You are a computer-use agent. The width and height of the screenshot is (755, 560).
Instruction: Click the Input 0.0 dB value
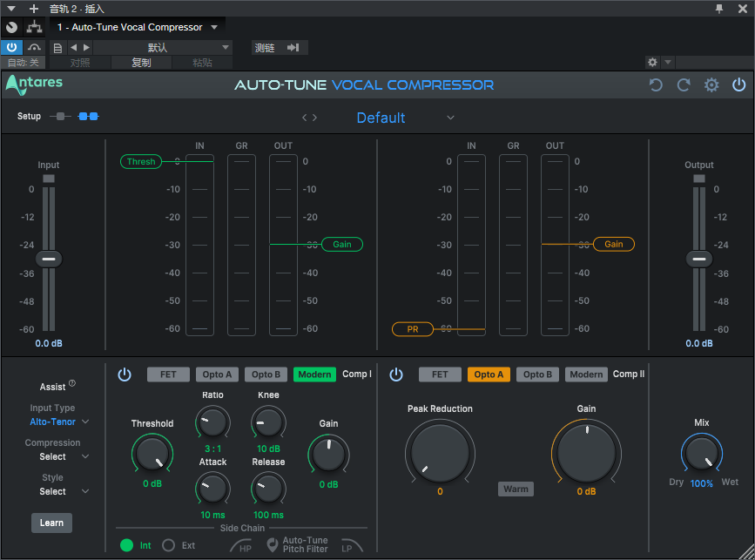[x=49, y=344]
